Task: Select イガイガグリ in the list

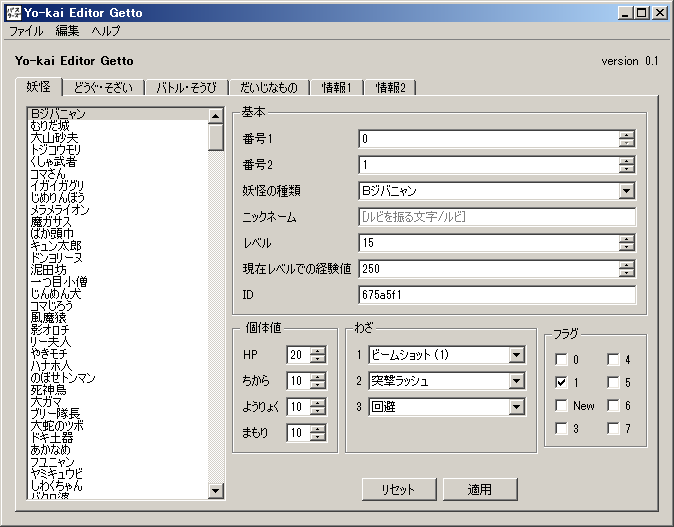Action: point(118,186)
